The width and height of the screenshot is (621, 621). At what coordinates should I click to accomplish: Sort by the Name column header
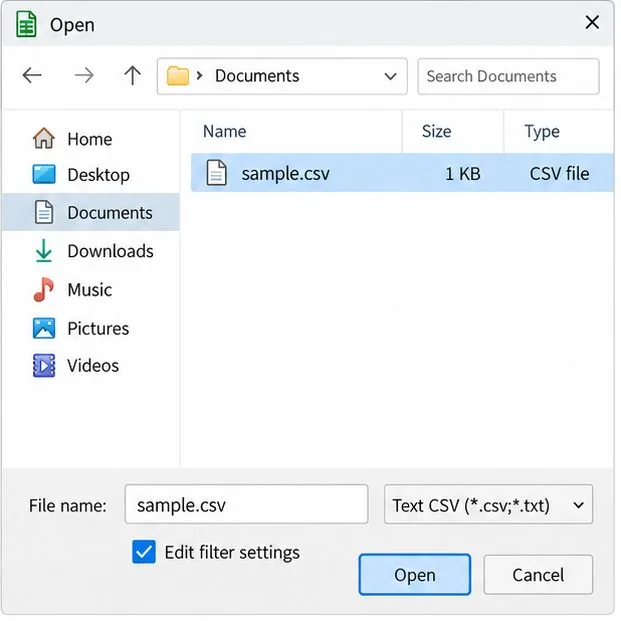click(x=225, y=131)
